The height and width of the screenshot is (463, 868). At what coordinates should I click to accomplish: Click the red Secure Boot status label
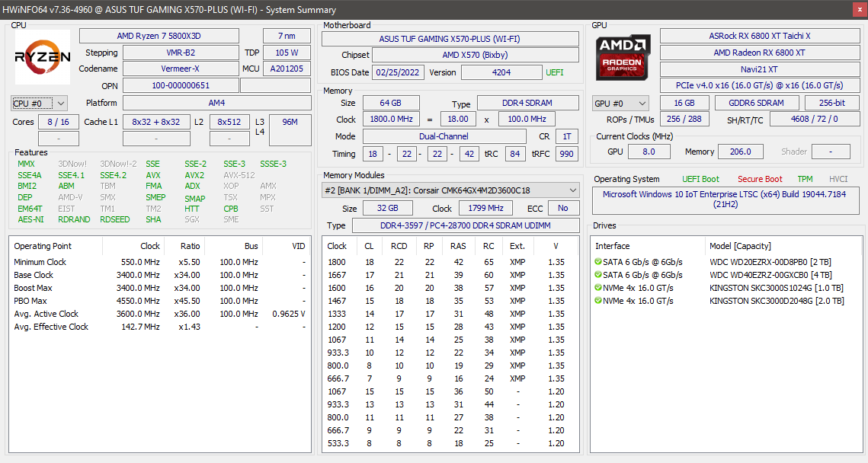pos(760,179)
